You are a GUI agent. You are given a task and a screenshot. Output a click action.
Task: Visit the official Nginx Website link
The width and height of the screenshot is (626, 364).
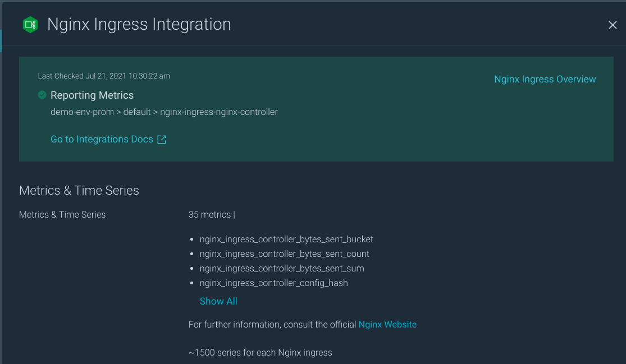(x=387, y=324)
